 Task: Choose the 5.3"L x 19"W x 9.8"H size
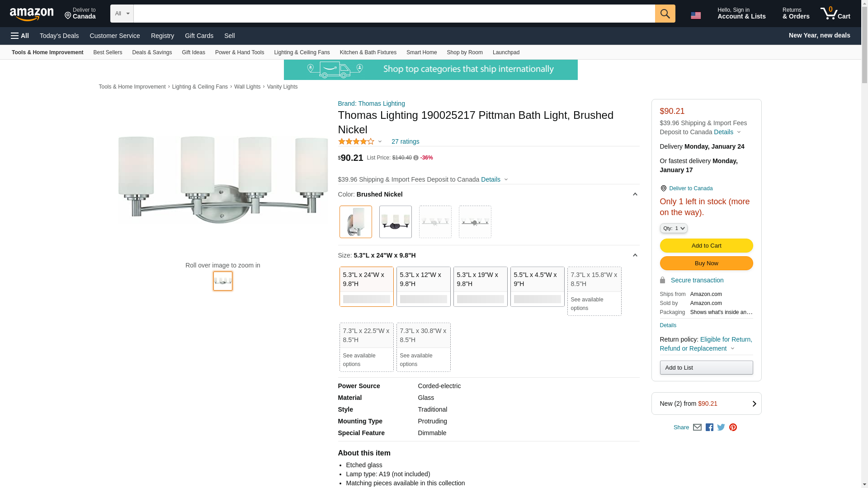(x=480, y=286)
